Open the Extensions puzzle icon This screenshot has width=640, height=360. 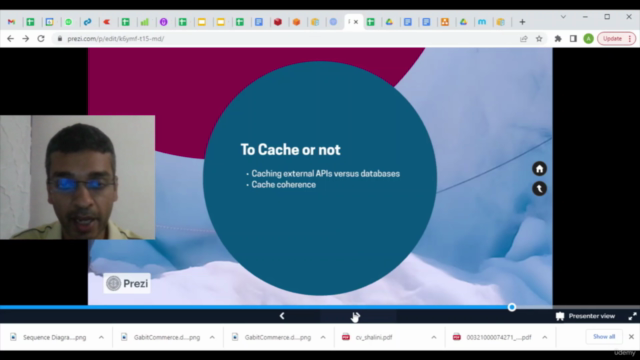click(x=558, y=39)
